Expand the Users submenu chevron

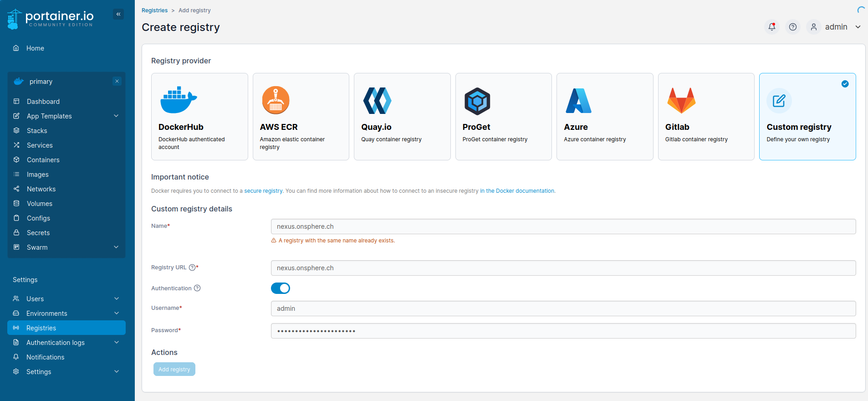pos(117,298)
